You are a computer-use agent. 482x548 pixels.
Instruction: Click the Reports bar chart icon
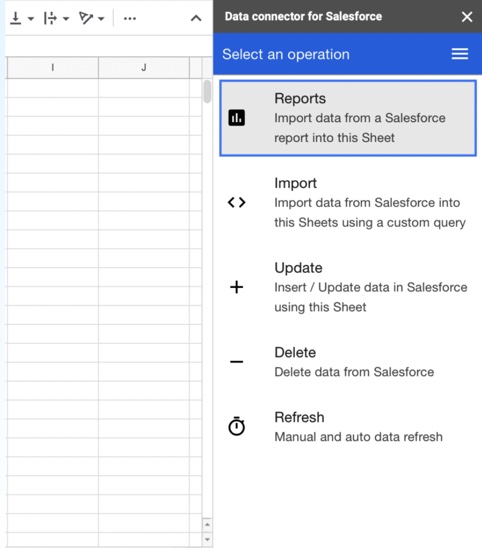click(x=237, y=117)
